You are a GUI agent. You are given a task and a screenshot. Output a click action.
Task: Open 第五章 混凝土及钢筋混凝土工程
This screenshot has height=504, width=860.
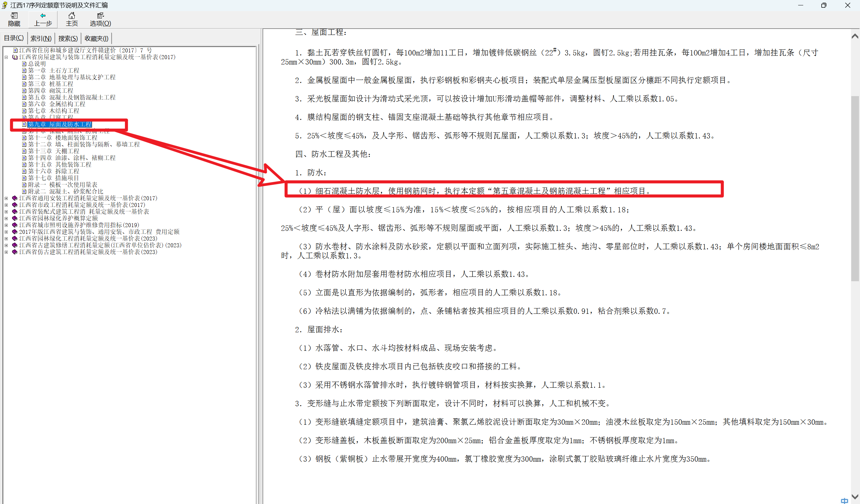[x=72, y=97]
